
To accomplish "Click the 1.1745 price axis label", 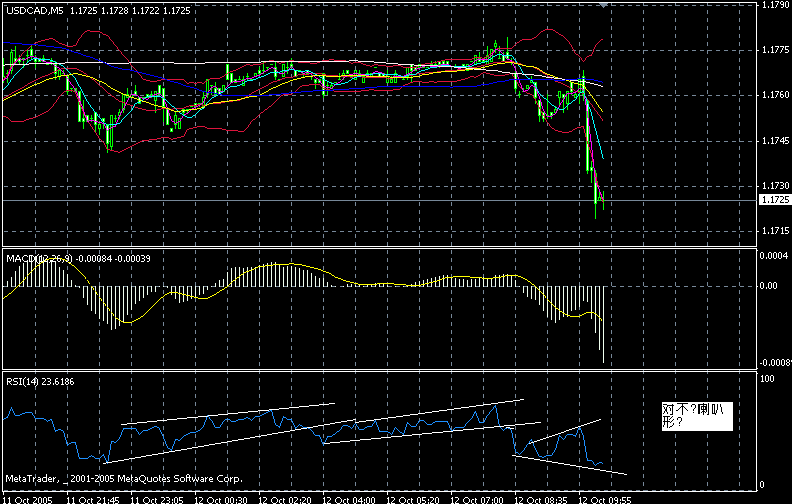I will coord(776,140).
